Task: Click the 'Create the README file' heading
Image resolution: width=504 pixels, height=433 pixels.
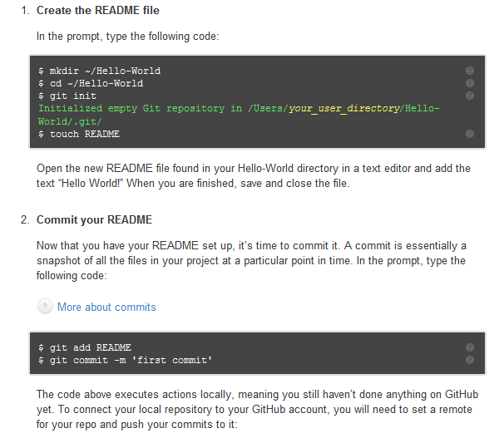Action: click(98, 11)
